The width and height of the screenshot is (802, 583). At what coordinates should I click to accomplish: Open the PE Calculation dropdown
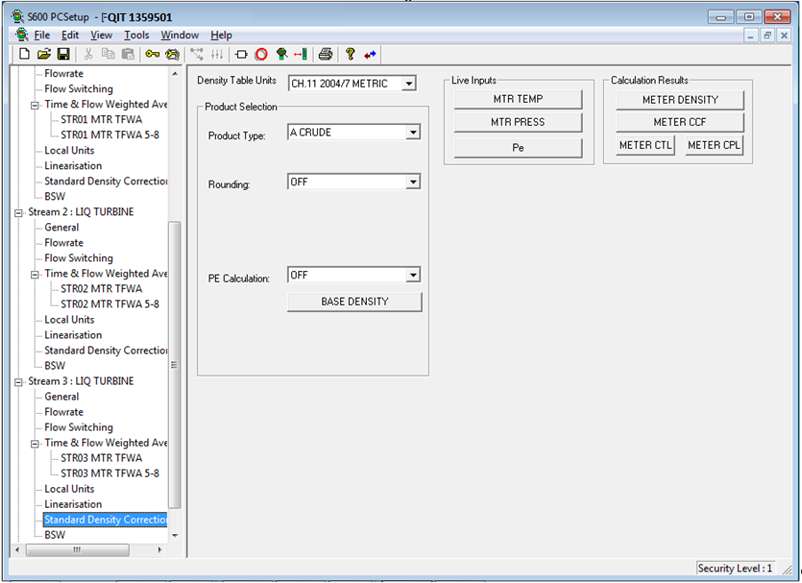click(413, 275)
